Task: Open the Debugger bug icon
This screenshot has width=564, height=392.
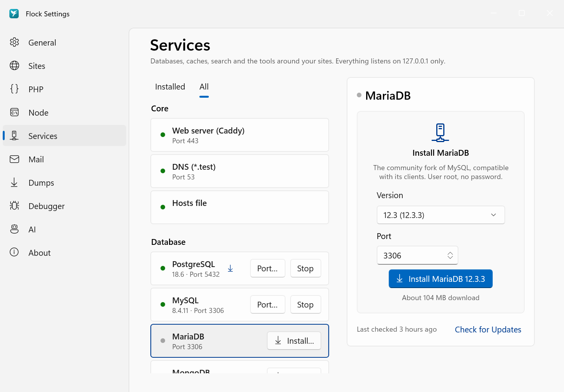Action: coord(14,206)
